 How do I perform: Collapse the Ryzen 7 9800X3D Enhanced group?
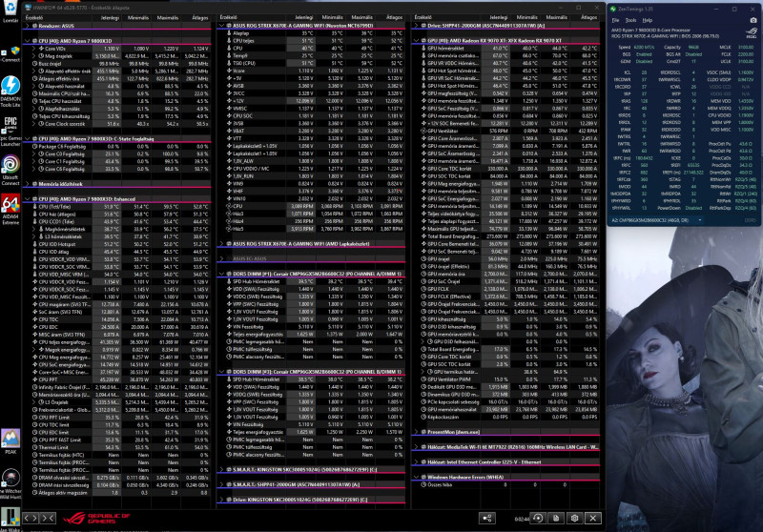pos(28,199)
